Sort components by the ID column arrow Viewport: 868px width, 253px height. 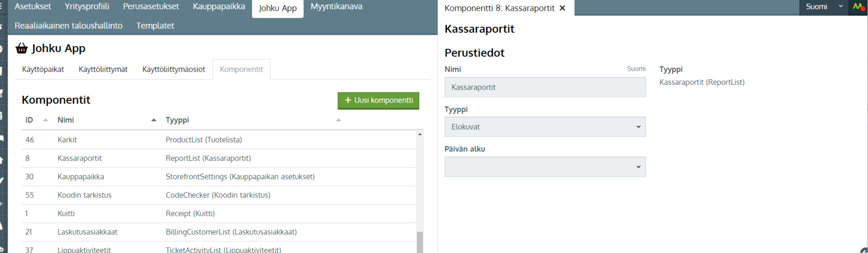coord(46,120)
